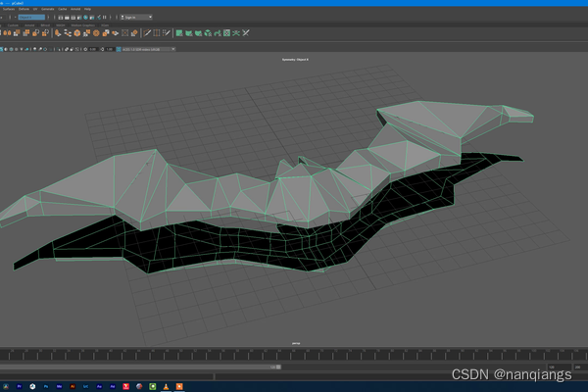588x392 pixels.
Task: Click the persp camera label in viewport
Action: pyautogui.click(x=296, y=343)
